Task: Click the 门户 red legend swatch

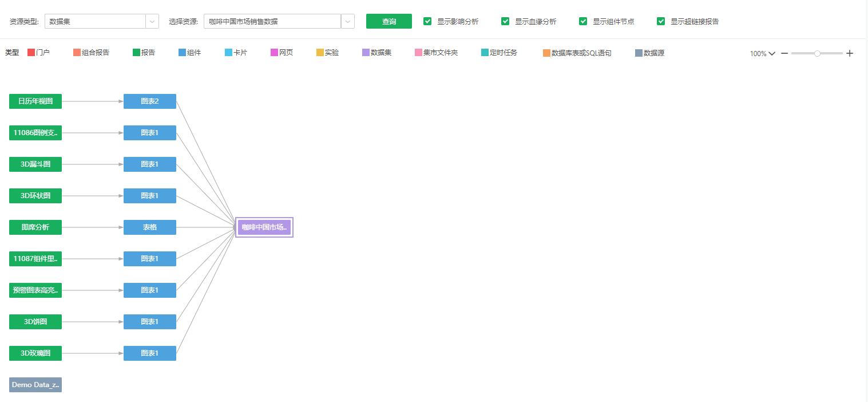Action: point(31,53)
